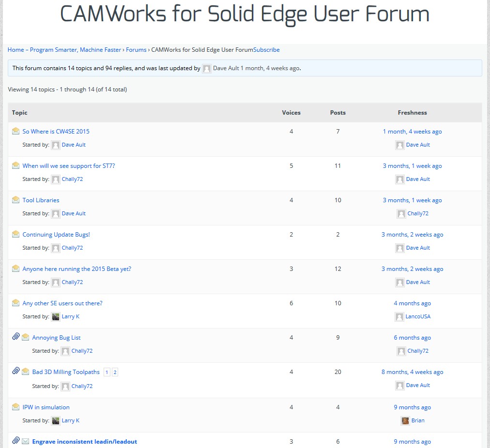Click the envelope icon next to Engrave inconsistent leadin/leadout
Viewport: 490px width, 448px height.
coord(26,441)
